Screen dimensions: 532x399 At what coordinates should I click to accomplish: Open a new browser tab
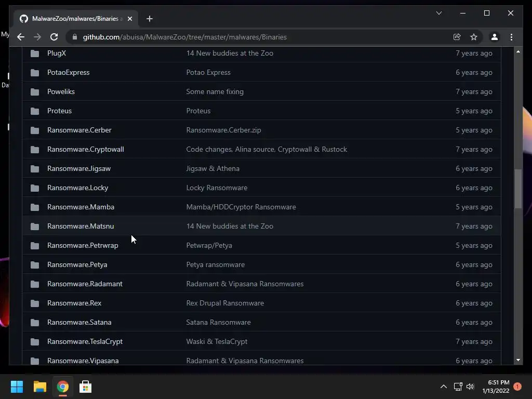(x=150, y=19)
